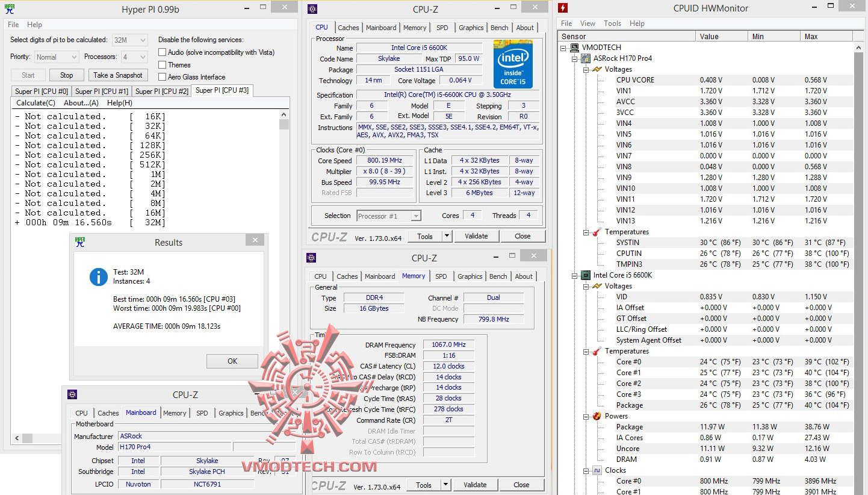Click the Tools button in CPU-Z CPU window

coord(425,236)
